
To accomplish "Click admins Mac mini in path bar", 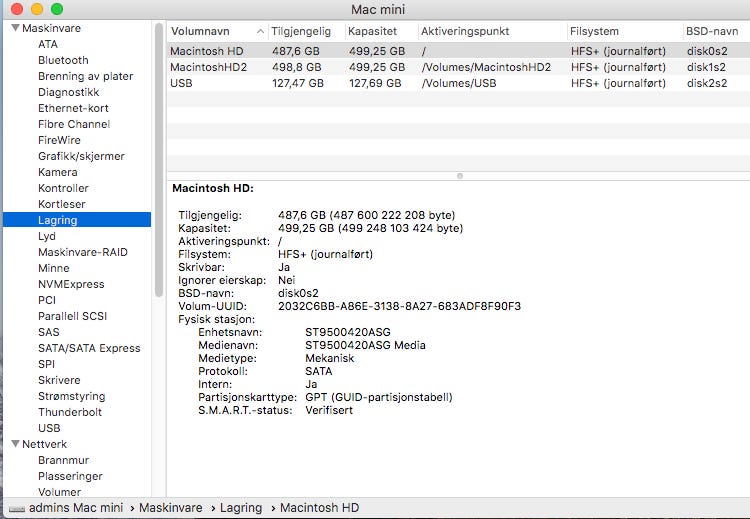I will tap(76, 508).
